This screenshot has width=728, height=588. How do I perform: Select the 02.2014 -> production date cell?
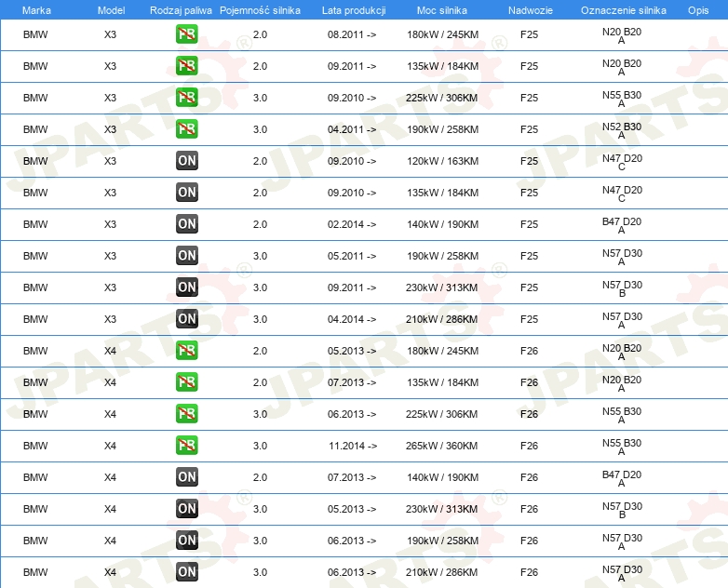[x=352, y=224]
